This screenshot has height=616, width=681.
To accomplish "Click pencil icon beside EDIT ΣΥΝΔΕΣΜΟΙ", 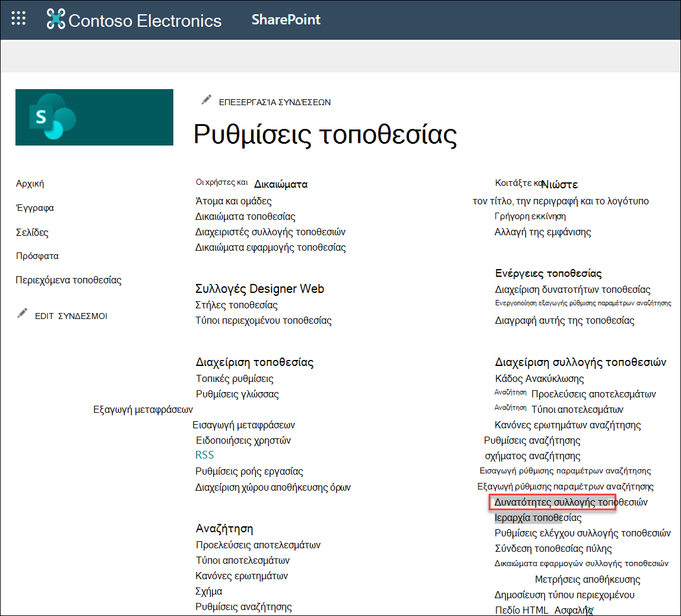I will 22,314.
